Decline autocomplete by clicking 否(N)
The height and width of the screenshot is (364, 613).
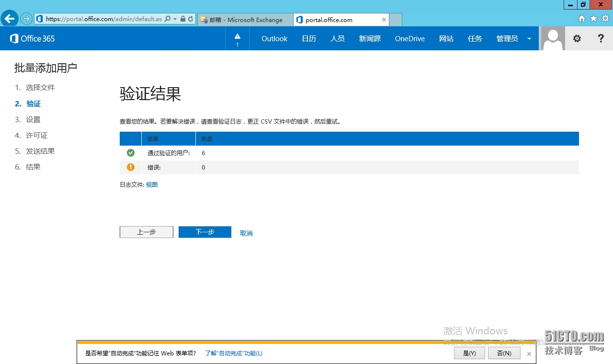pos(504,353)
